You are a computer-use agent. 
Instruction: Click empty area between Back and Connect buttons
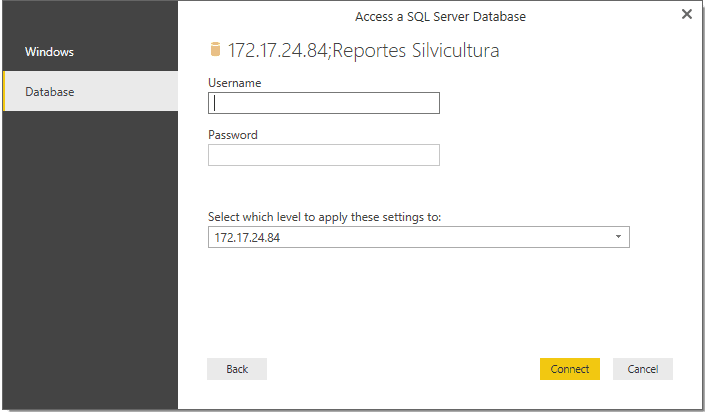[x=403, y=369]
